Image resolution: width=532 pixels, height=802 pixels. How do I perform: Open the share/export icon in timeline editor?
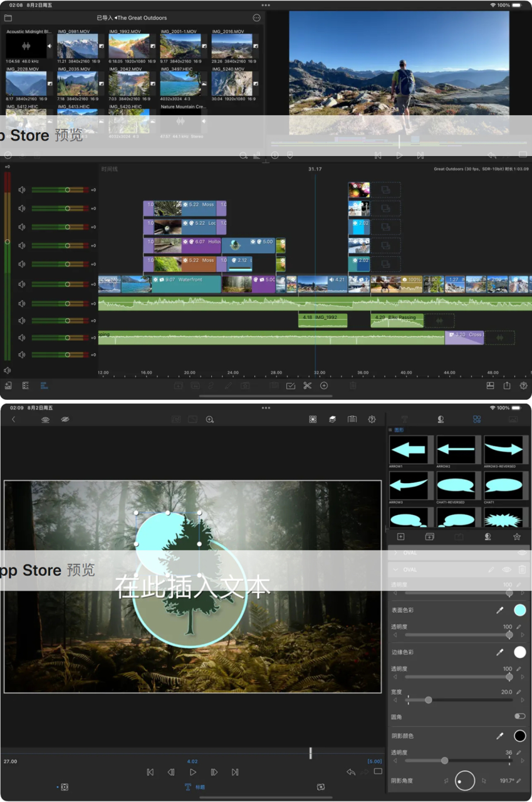(507, 385)
